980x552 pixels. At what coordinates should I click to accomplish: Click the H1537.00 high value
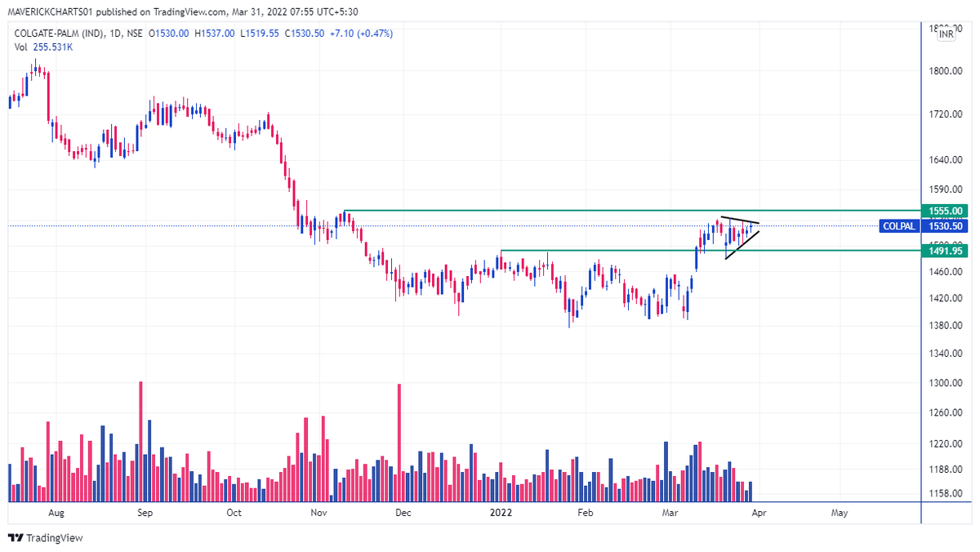click(x=215, y=33)
